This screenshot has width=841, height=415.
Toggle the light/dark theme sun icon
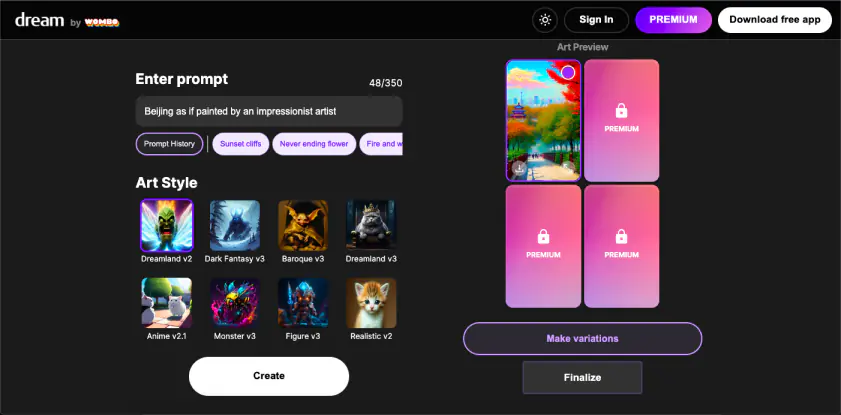(545, 20)
